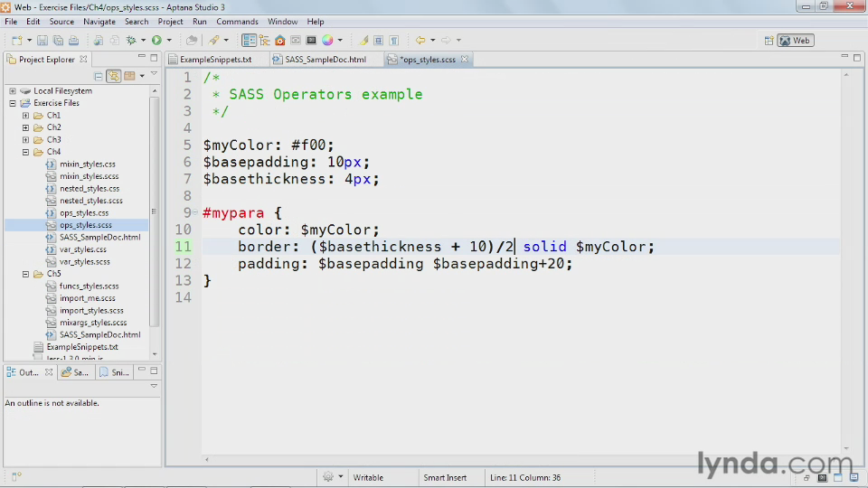Open the Run dropdown arrow

169,41
